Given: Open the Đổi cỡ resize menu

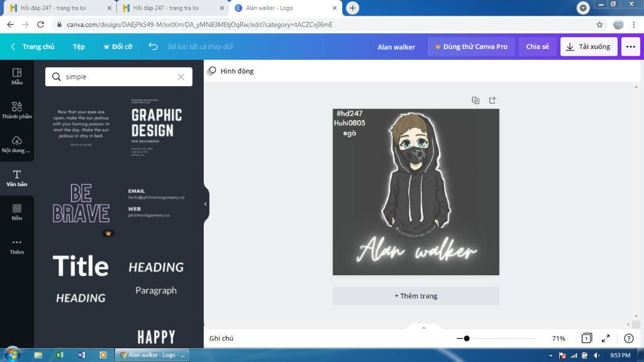Looking at the screenshot, I should point(118,47).
